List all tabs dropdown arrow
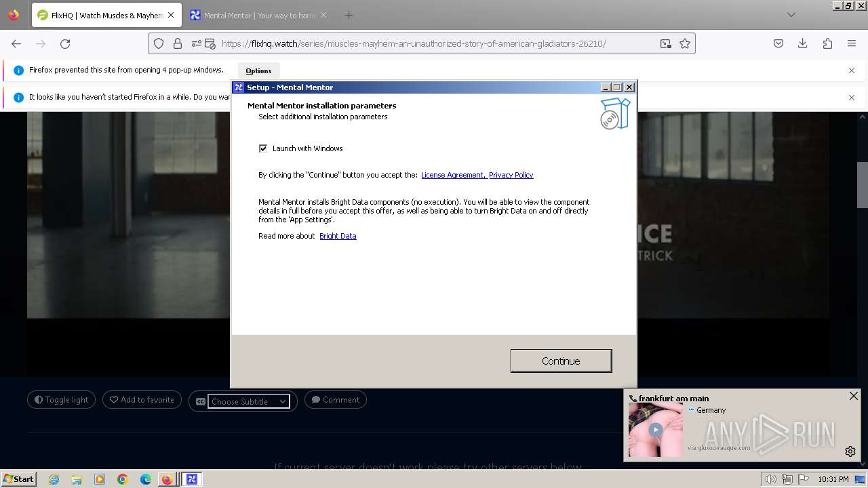The height and width of the screenshot is (488, 868). coord(791,15)
